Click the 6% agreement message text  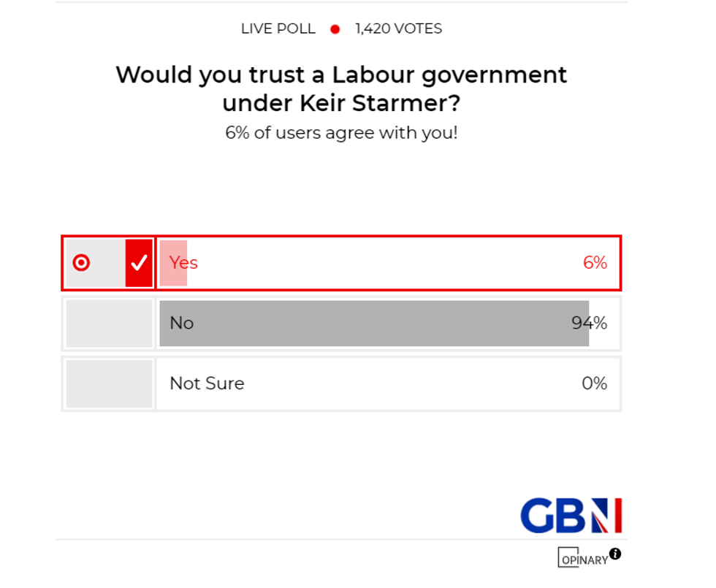click(343, 133)
